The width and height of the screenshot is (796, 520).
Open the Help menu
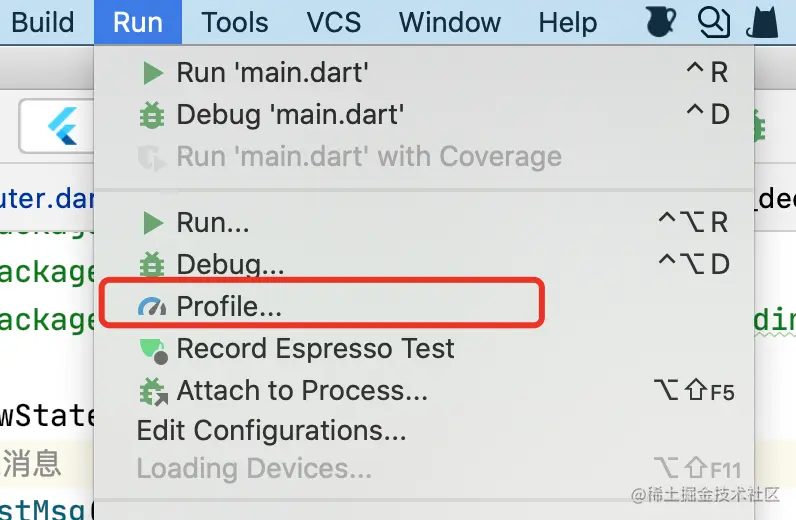[567, 22]
